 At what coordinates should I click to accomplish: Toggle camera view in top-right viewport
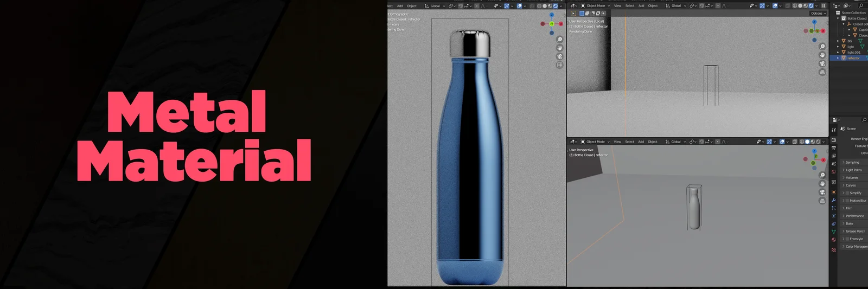822,63
